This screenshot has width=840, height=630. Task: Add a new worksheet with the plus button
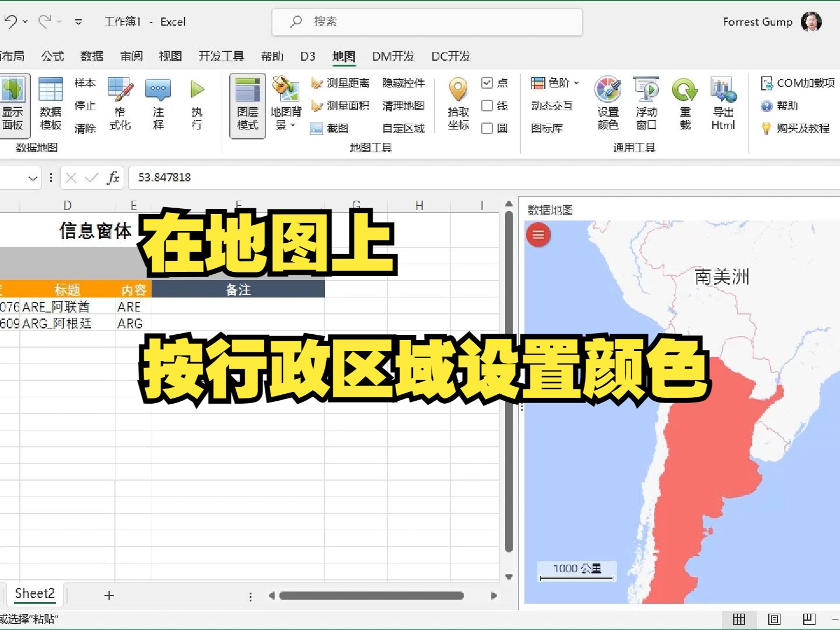108,595
